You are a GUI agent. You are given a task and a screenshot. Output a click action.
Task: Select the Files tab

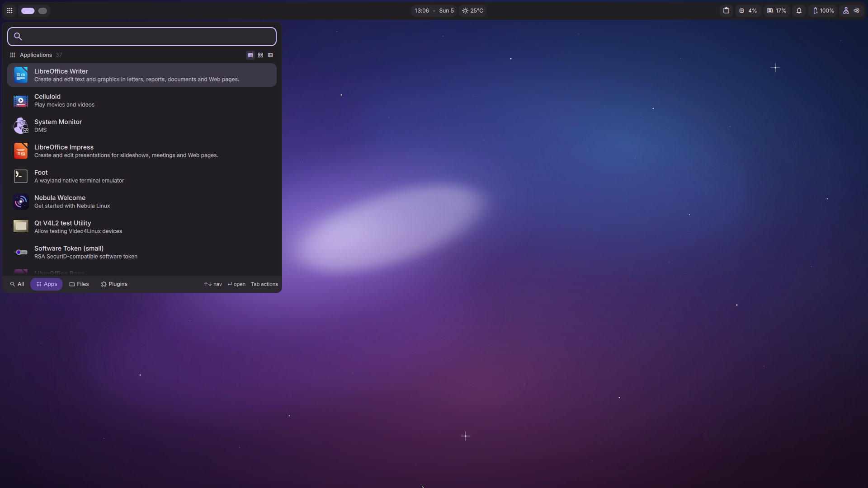79,284
